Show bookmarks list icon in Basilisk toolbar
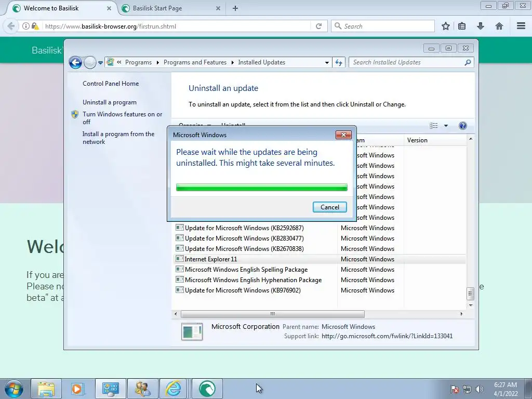532x399 pixels. tap(462, 26)
